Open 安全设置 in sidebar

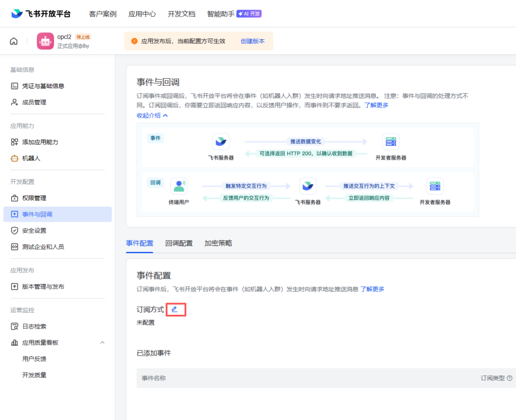point(34,231)
